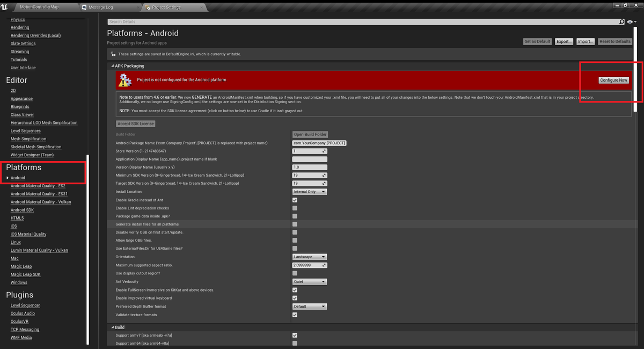The height and width of the screenshot is (349, 644).
Task: Check Allow large OBB files
Action: [x=295, y=240]
